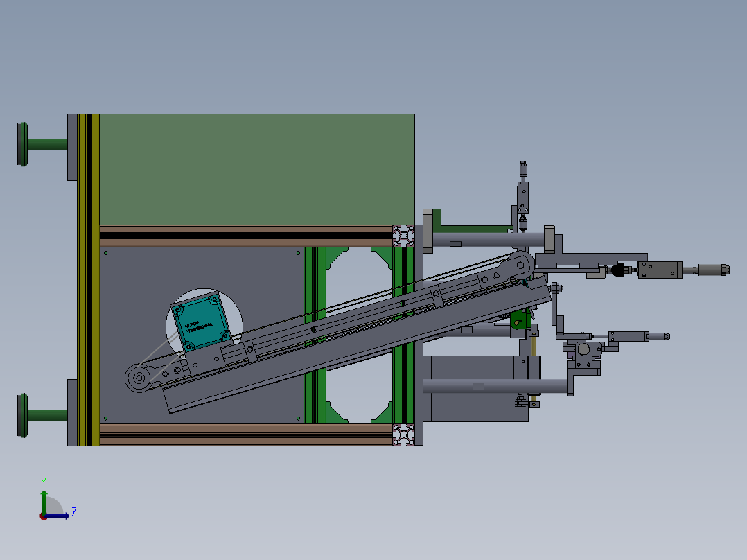Pick the upper-left green leveling foot
This screenshot has height=560, width=747.
(42, 144)
